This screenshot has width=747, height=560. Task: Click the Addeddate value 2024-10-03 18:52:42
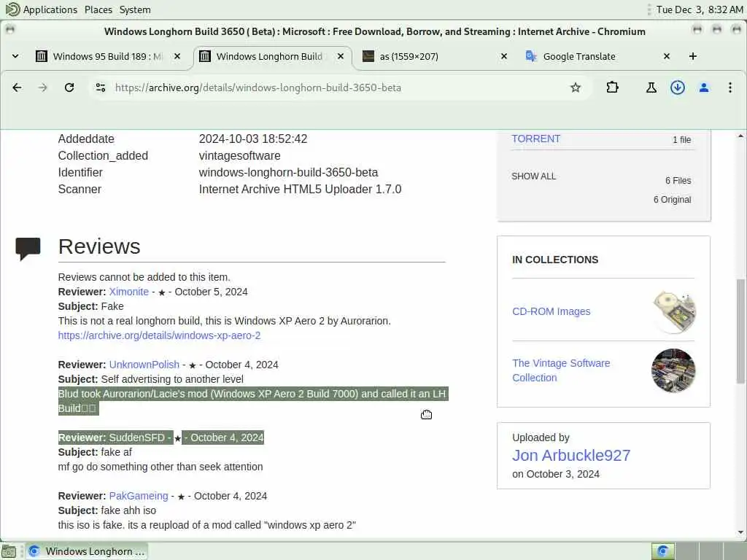[253, 139]
